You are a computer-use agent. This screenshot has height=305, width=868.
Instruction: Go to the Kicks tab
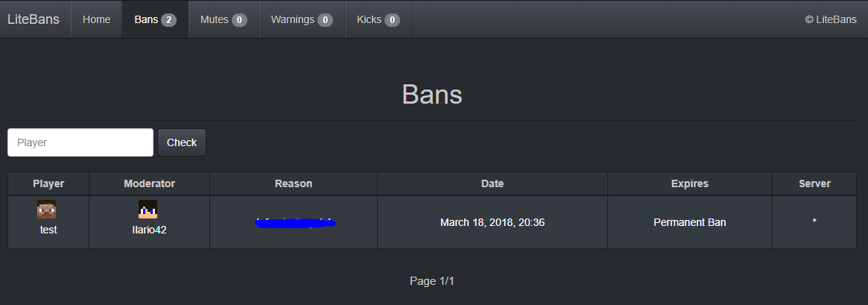(378, 19)
